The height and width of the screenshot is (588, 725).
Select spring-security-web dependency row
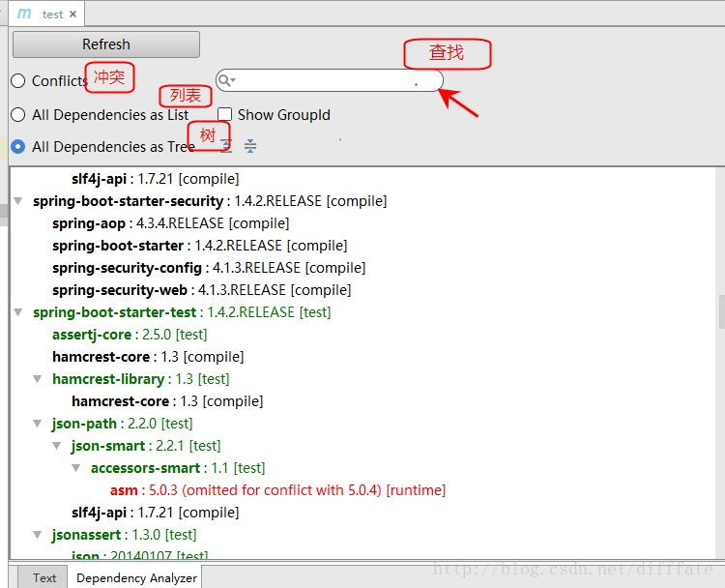(x=202, y=290)
